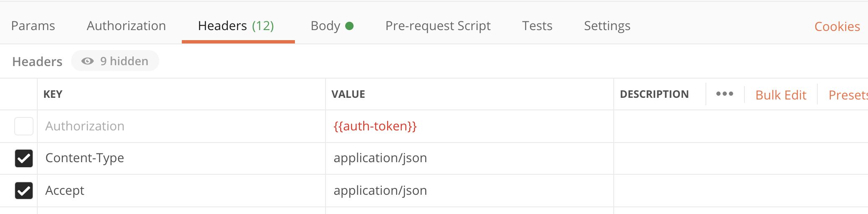Screen dimensions: 868x214
Task: Switch to the Params tab
Action: (x=33, y=26)
